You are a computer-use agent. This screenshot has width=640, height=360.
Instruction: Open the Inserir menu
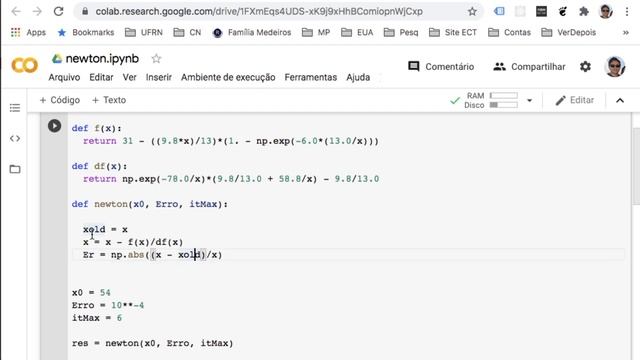tap(159, 77)
